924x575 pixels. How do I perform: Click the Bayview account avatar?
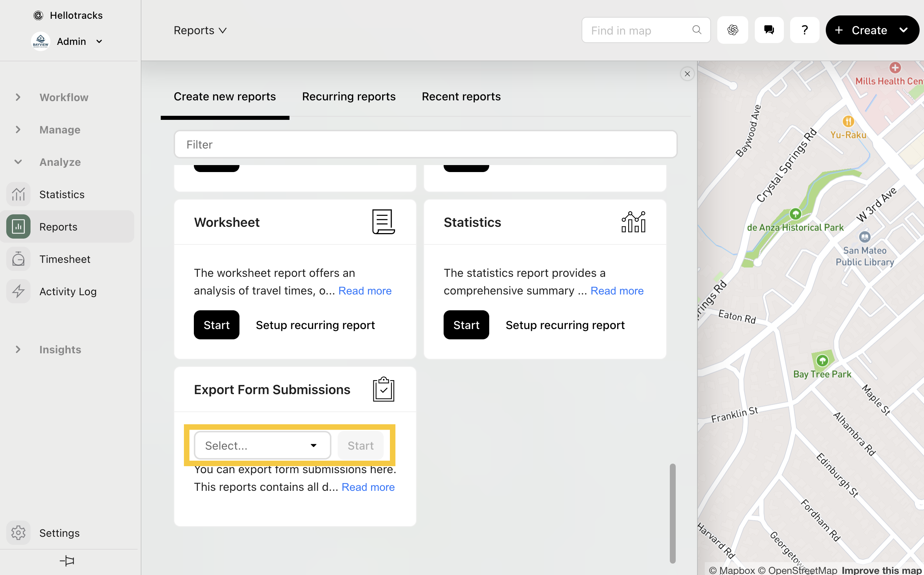(x=40, y=41)
